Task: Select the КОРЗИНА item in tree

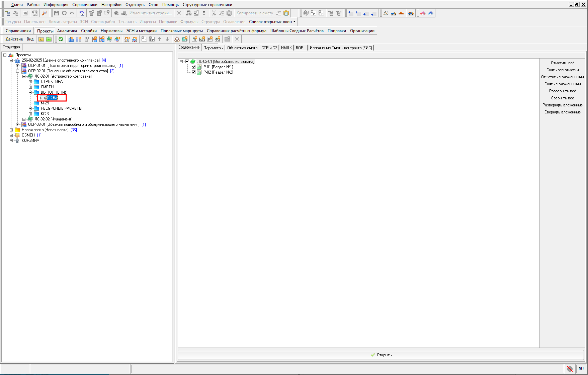Action: point(30,140)
